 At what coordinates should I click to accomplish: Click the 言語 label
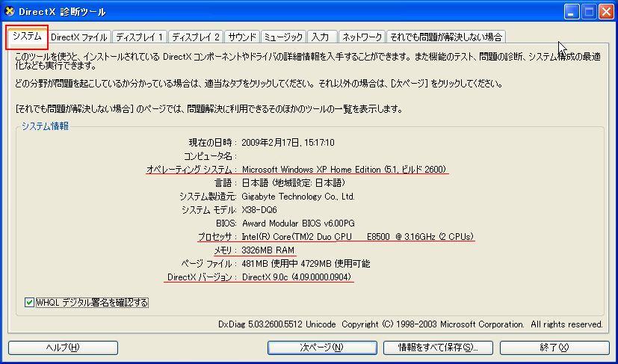click(x=224, y=183)
